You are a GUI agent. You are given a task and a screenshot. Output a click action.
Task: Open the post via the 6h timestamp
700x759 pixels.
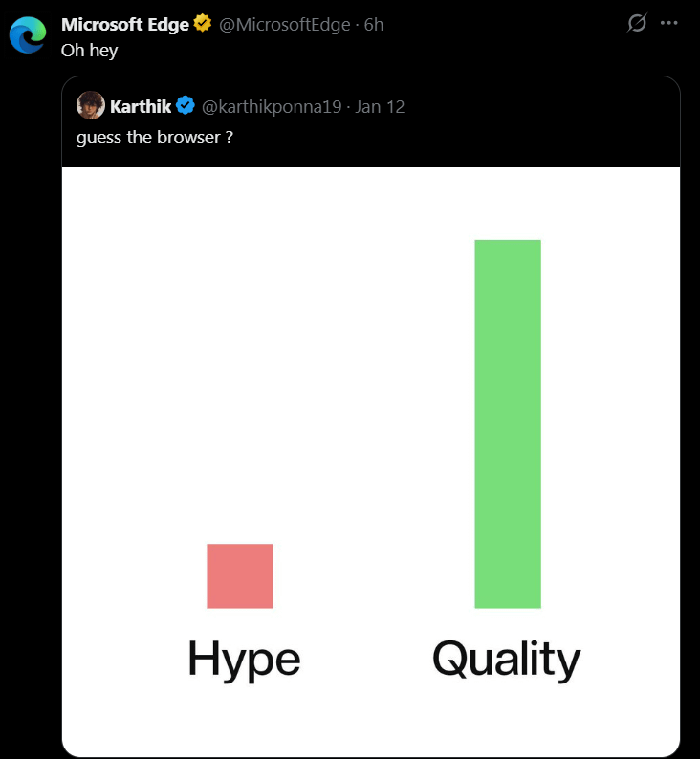click(374, 25)
